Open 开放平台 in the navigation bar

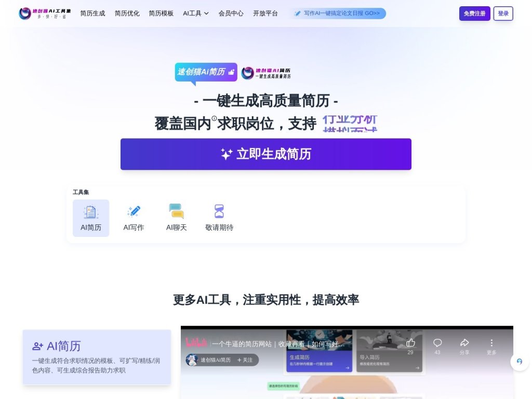point(265,14)
